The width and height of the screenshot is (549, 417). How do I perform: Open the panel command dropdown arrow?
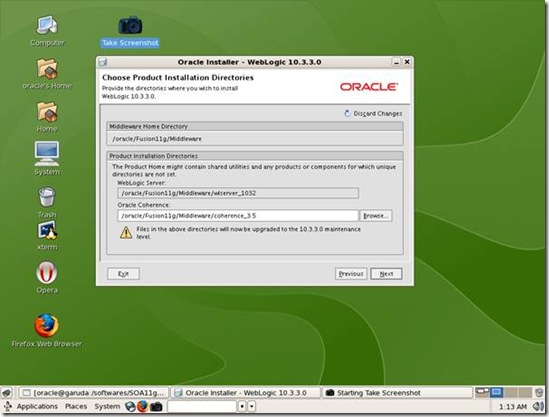coord(251,406)
